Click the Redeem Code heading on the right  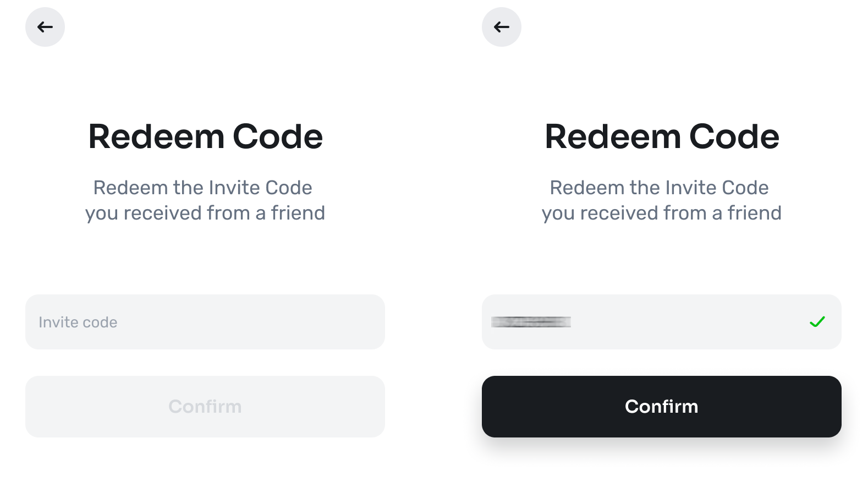tap(661, 136)
